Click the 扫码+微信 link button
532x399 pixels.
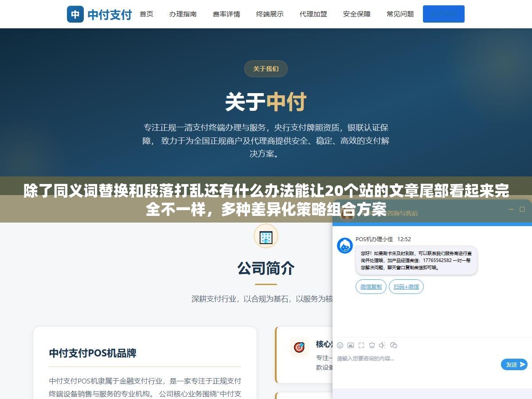pos(407,287)
